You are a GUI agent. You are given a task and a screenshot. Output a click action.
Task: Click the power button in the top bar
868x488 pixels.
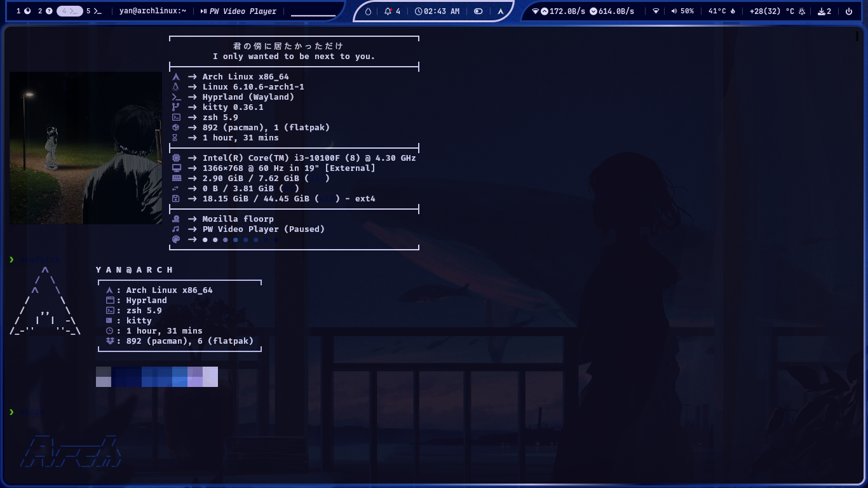(850, 11)
